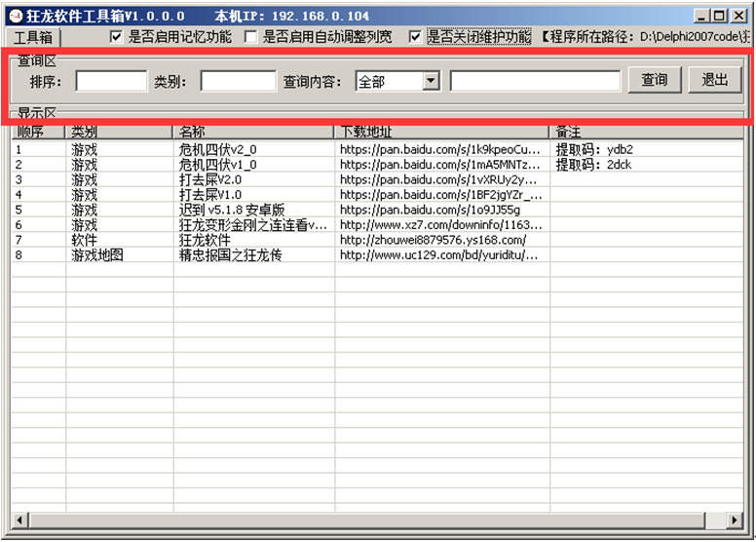
Task: Uncheck 是否关闭维护功能 checkbox
Action: coord(415,37)
